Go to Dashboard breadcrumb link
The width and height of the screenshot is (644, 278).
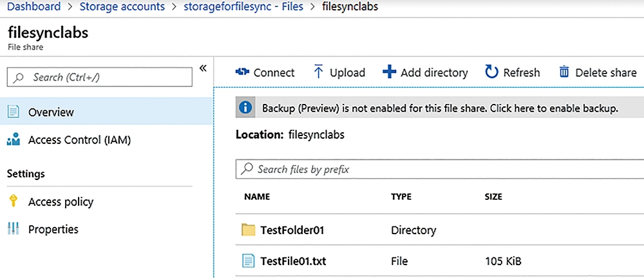click(34, 6)
